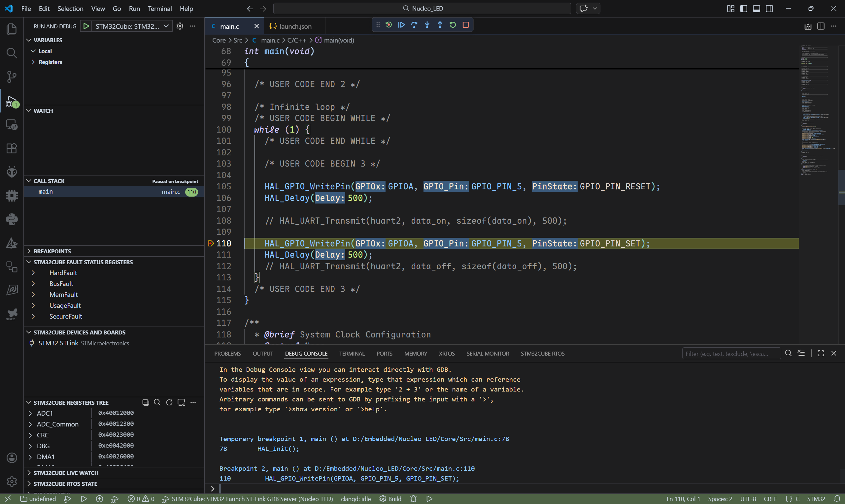Toggle the Primary Side Bar layout button

pos(744,9)
